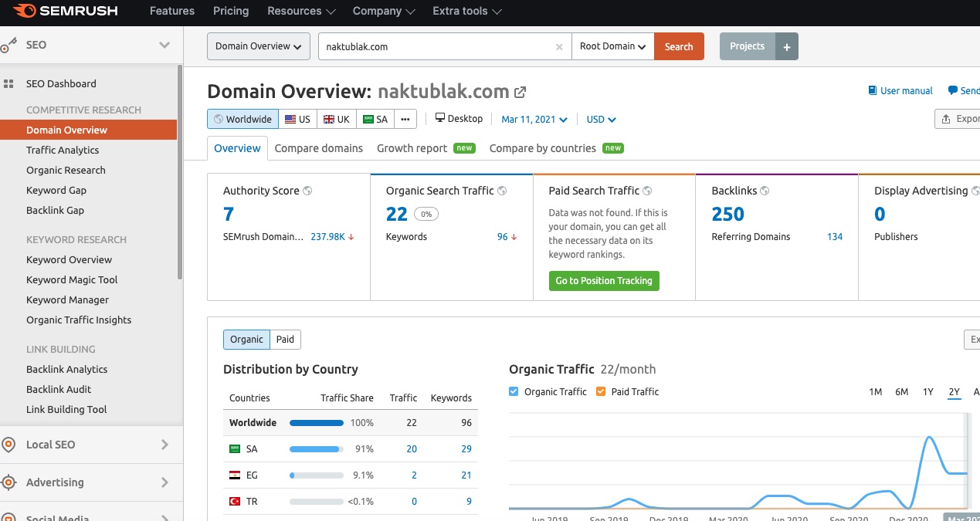Open the external link icon beside naktublak.com
The height and width of the screenshot is (521, 980).
[x=521, y=93]
